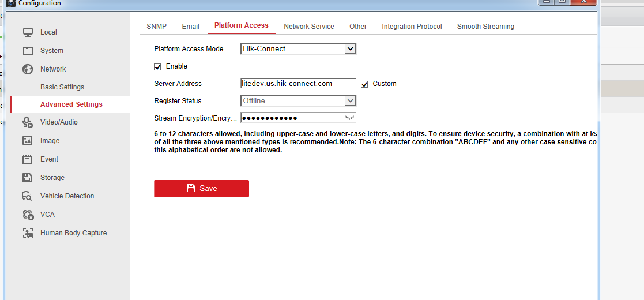Click the Event calendar icon
644x300 pixels.
(x=28, y=159)
